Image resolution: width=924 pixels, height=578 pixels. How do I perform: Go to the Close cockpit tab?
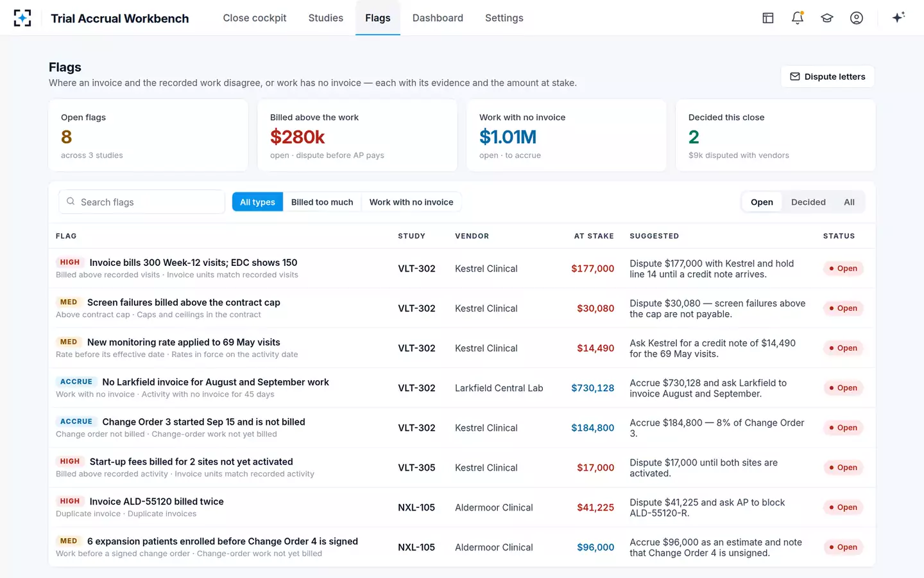[x=255, y=18]
